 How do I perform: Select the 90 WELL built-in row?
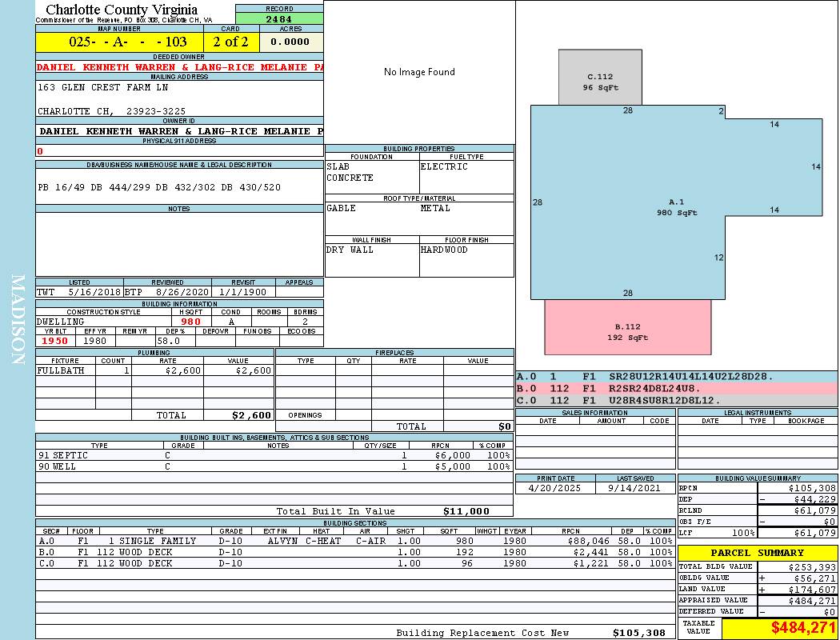274,466
